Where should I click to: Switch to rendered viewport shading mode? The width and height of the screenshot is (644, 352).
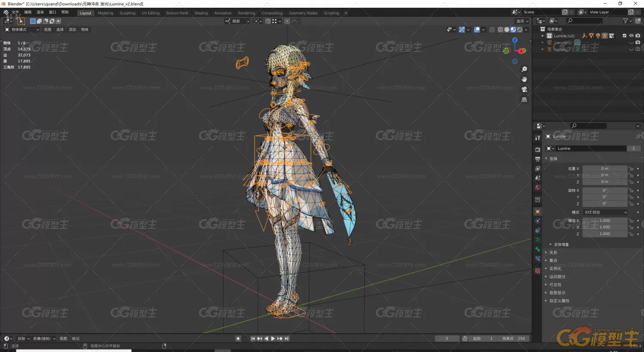click(519, 30)
